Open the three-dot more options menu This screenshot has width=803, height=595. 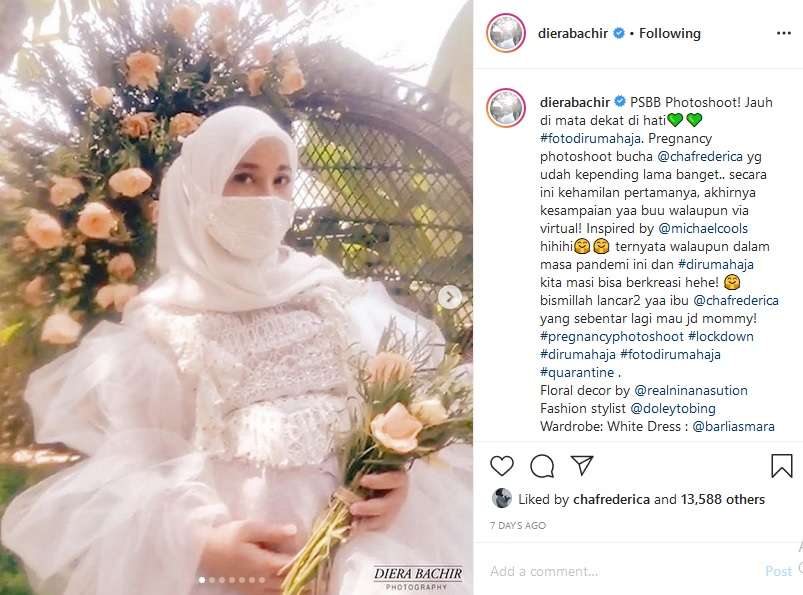coord(784,33)
